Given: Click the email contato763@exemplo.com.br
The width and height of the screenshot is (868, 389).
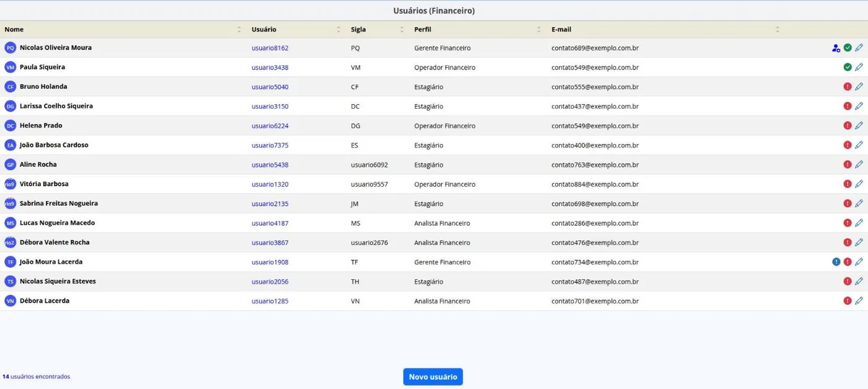Looking at the screenshot, I should click(x=595, y=165).
